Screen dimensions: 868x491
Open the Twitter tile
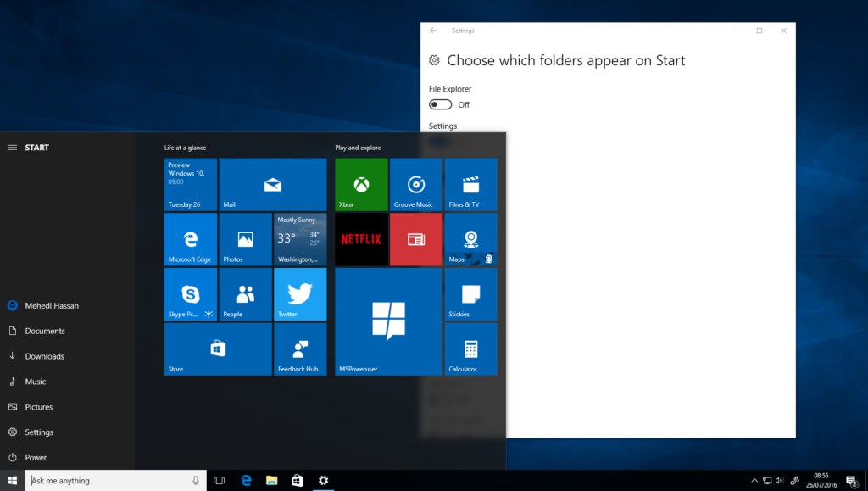(x=300, y=294)
